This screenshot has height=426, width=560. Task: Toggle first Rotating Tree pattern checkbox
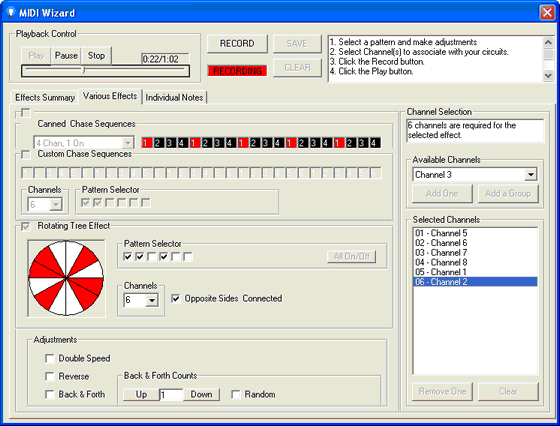point(128,257)
